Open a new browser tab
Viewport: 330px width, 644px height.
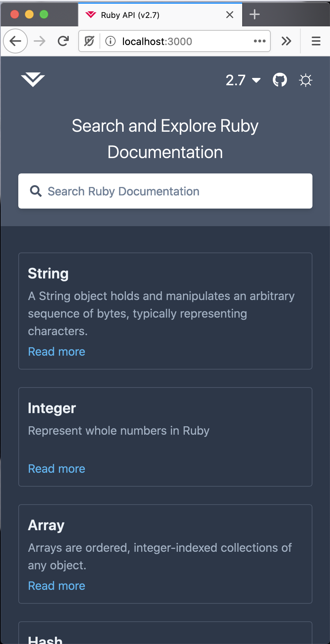pos(255,15)
